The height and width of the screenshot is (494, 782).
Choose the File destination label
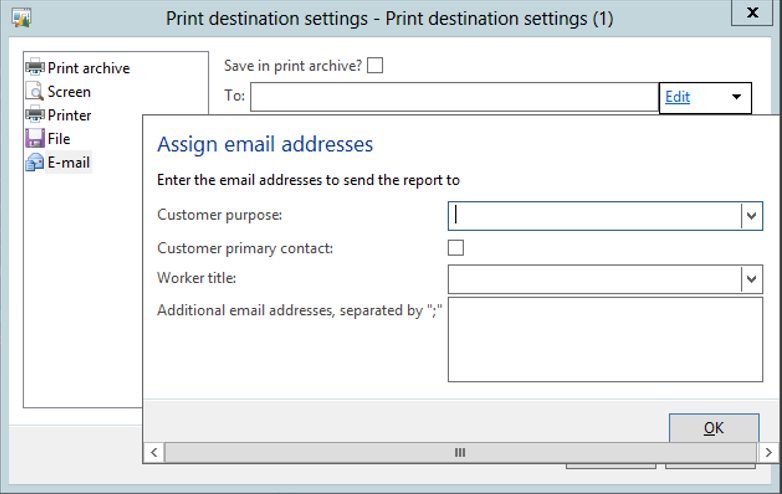[x=59, y=138]
